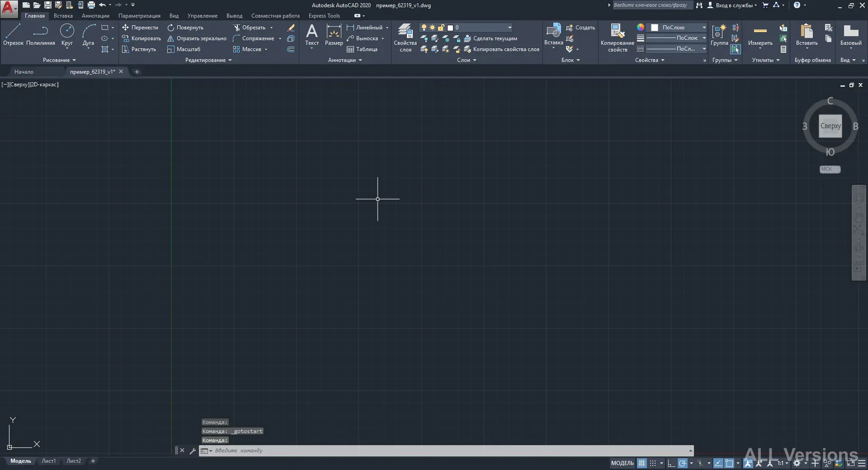The image size is (868, 470).
Task: Toggle snap mode dots in status bar
Action: pyautogui.click(x=653, y=463)
